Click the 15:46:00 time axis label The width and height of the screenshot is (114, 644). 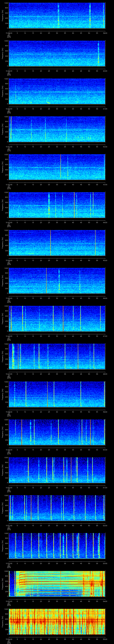click(x=9, y=336)
